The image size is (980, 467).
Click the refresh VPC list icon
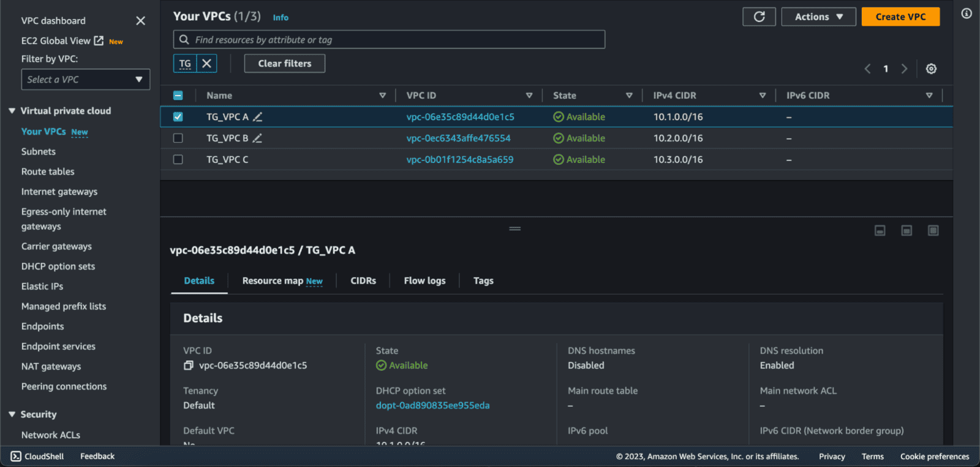click(x=759, y=17)
